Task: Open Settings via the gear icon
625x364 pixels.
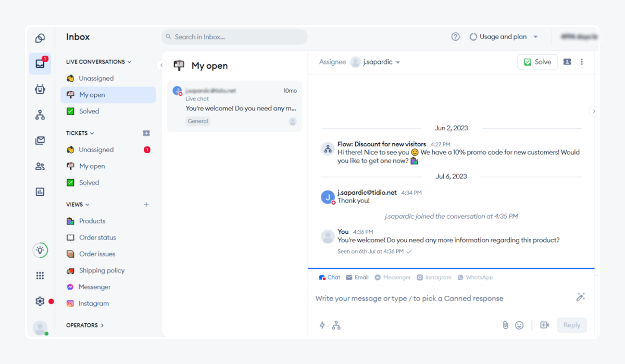Action: click(x=40, y=301)
